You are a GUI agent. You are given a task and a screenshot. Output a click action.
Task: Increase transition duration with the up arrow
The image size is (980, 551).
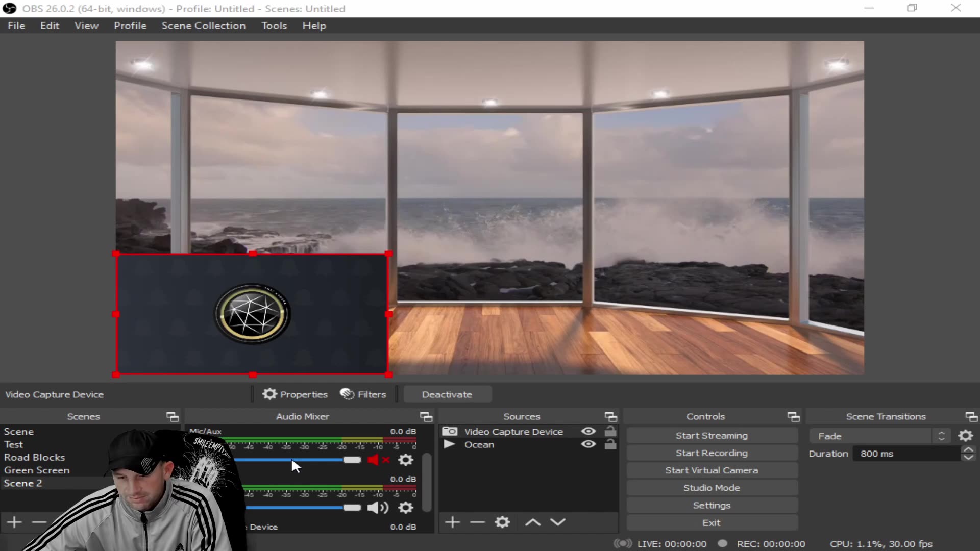969,449
